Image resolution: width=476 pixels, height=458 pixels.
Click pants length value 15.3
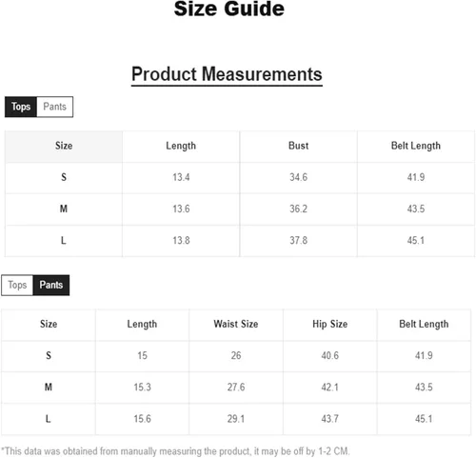(142, 388)
